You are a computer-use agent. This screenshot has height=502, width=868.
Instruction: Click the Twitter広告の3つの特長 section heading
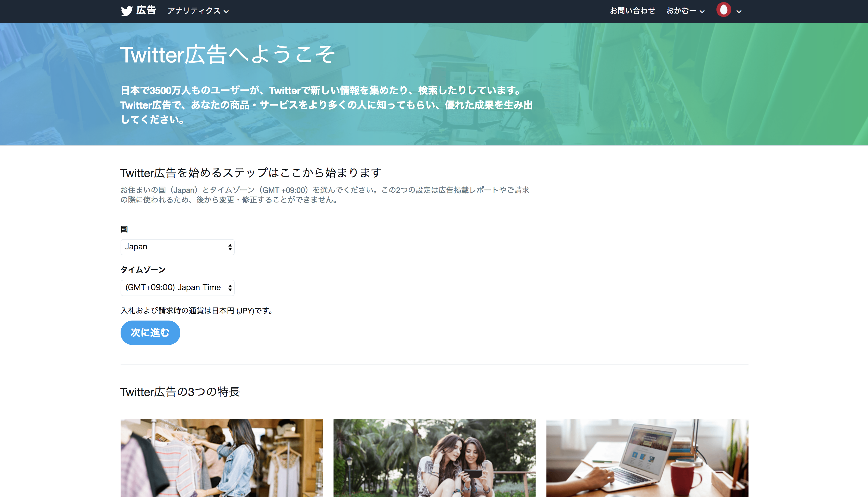(180, 392)
